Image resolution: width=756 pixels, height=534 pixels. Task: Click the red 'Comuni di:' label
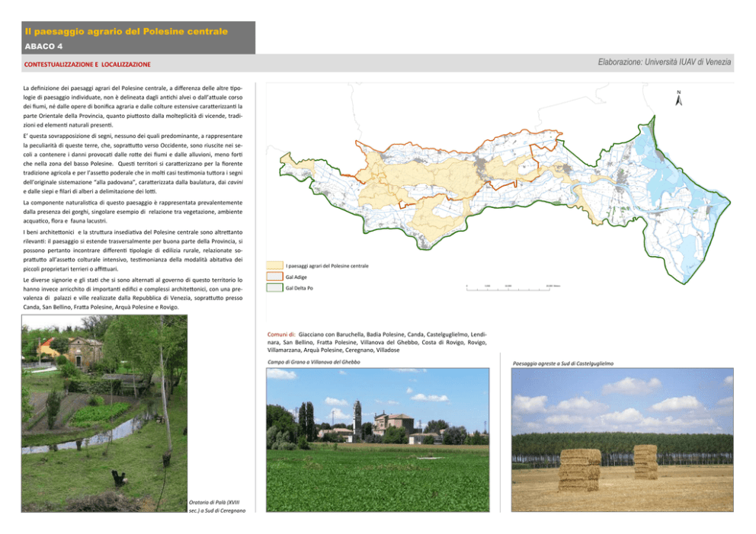(281, 334)
